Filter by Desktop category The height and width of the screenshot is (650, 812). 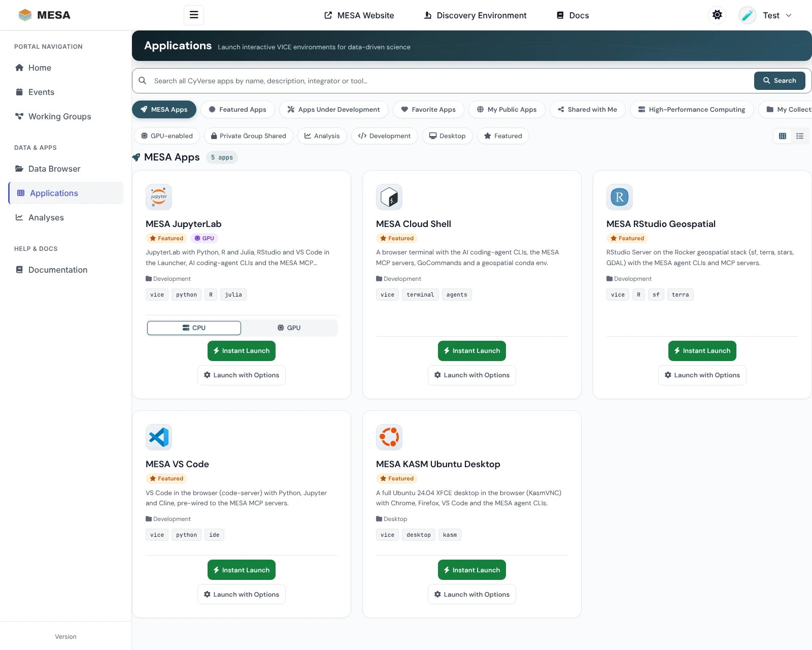point(448,136)
